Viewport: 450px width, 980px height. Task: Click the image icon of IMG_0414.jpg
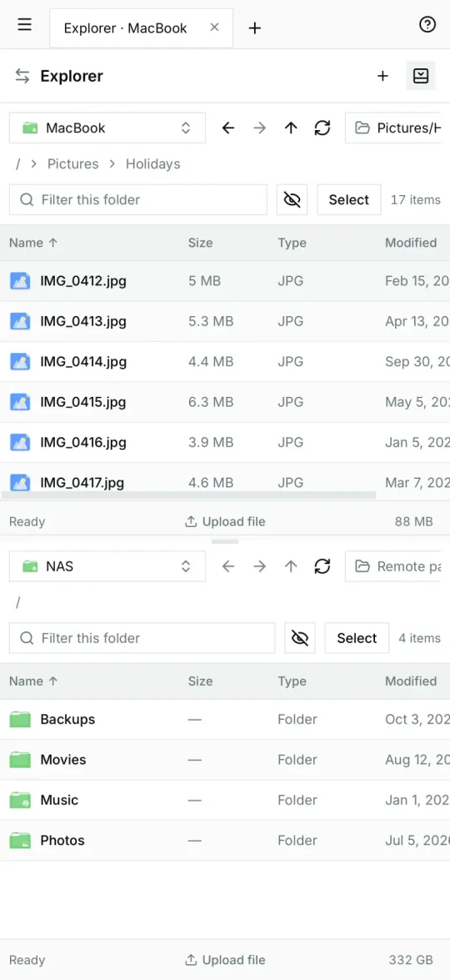click(20, 362)
